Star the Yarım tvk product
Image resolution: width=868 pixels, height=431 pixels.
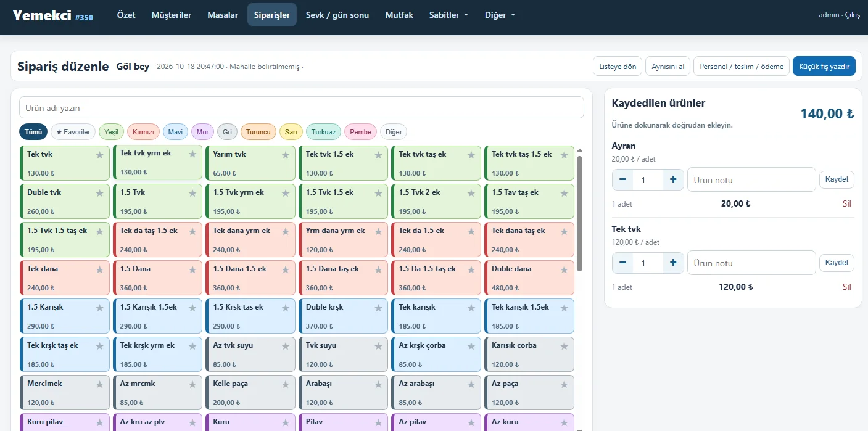(x=286, y=155)
